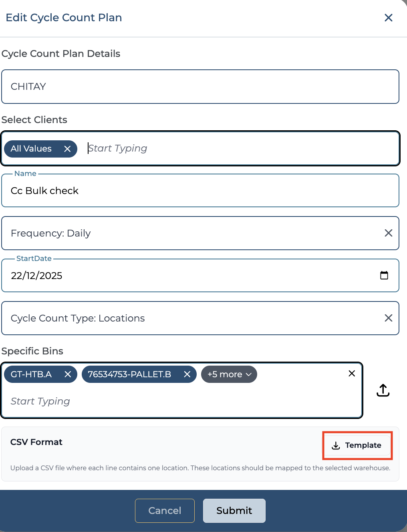Clear the Cycle Count Type selection
This screenshot has width=407, height=532.
click(388, 318)
